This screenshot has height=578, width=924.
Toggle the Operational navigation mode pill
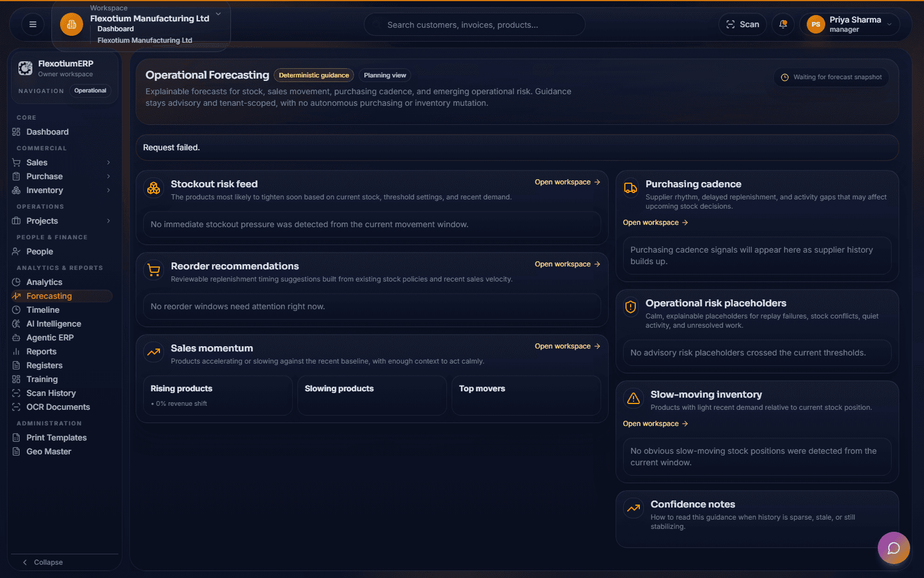[x=90, y=91]
